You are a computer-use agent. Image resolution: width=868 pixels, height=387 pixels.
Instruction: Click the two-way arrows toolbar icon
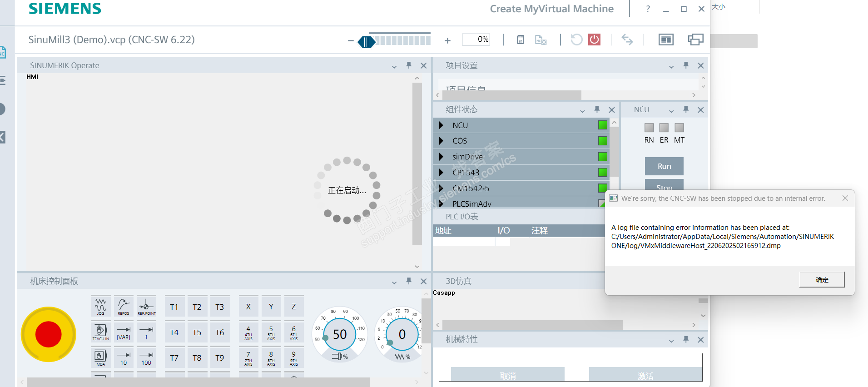(627, 40)
